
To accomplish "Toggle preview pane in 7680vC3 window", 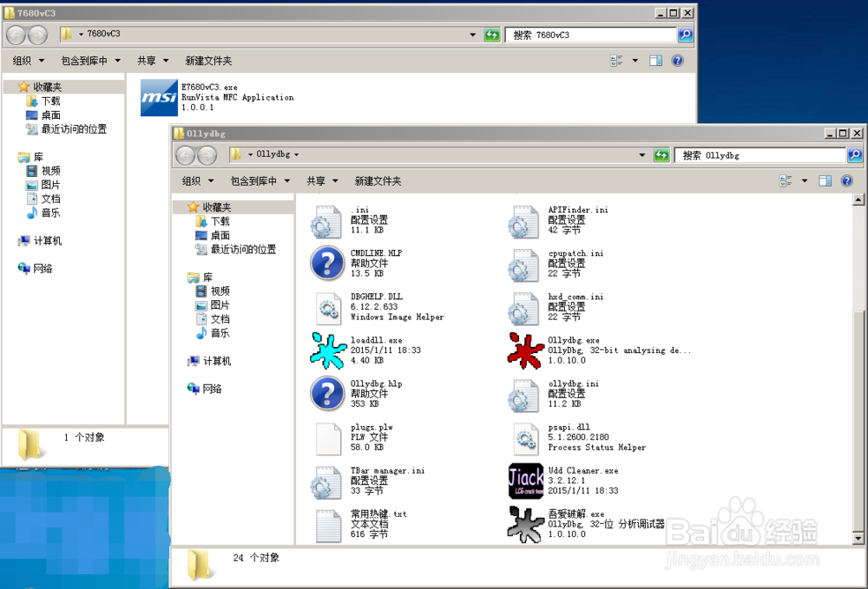I will [x=655, y=61].
